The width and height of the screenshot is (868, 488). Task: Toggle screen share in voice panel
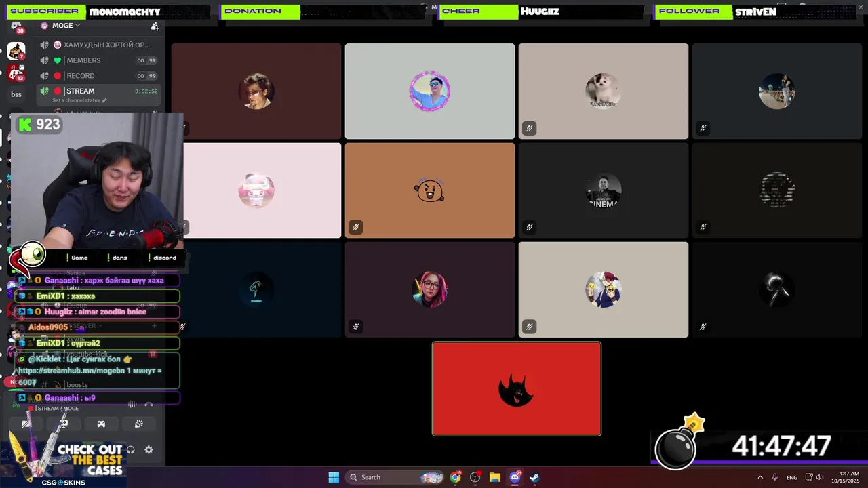point(63,424)
